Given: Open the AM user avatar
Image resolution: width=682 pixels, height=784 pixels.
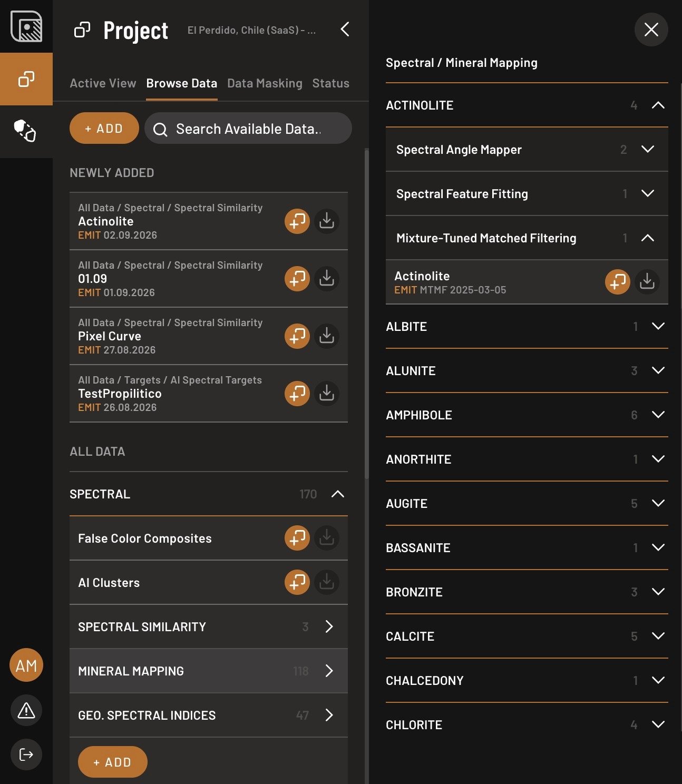Looking at the screenshot, I should pos(26,665).
